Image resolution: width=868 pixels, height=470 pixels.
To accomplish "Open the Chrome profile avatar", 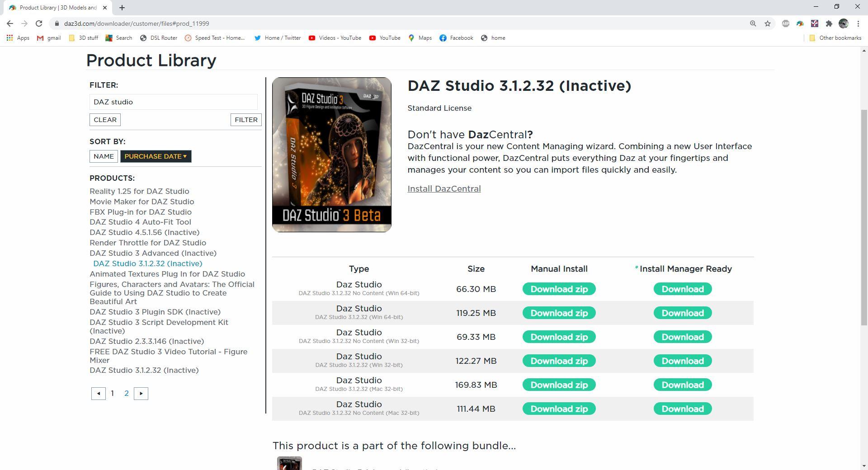I will [844, 23].
